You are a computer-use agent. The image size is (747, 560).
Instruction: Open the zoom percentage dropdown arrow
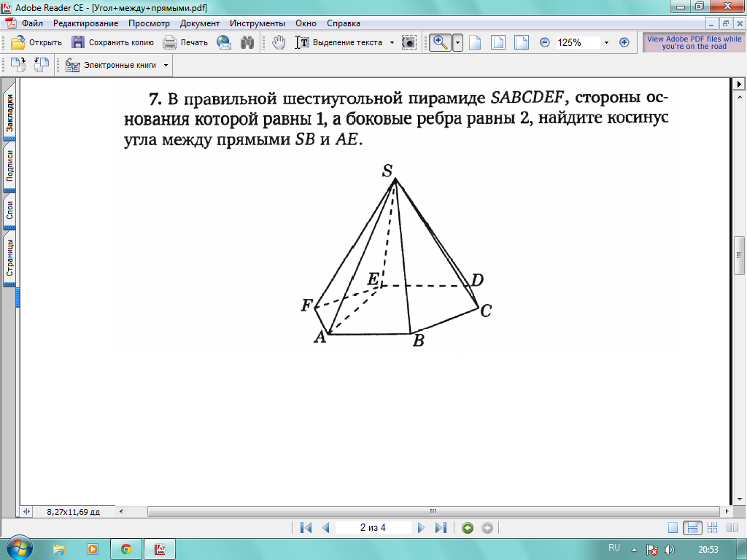(606, 42)
